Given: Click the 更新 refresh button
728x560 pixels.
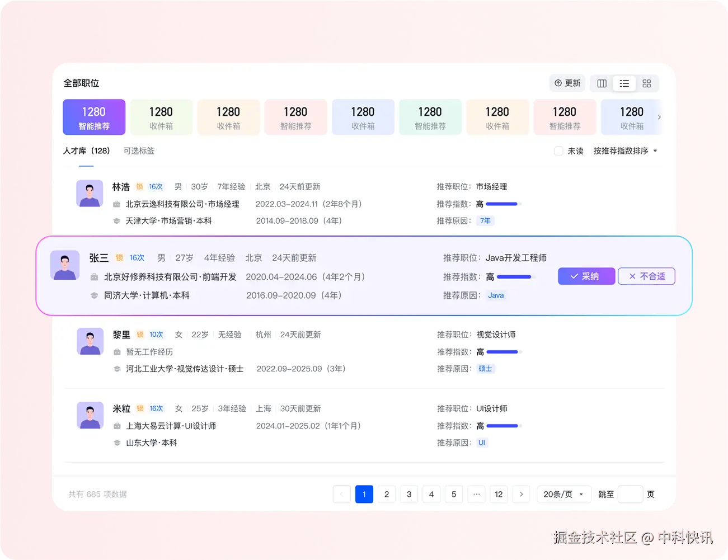Looking at the screenshot, I should click(567, 83).
